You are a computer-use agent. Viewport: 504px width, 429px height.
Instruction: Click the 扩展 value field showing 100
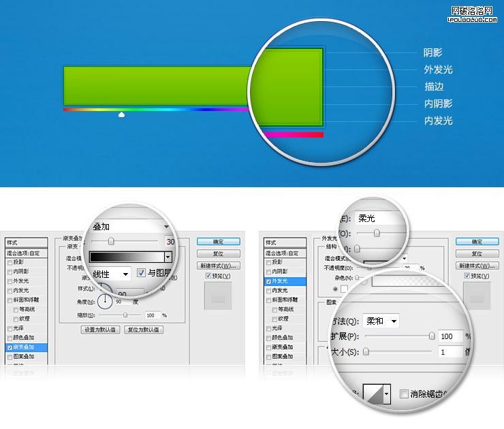pos(451,336)
